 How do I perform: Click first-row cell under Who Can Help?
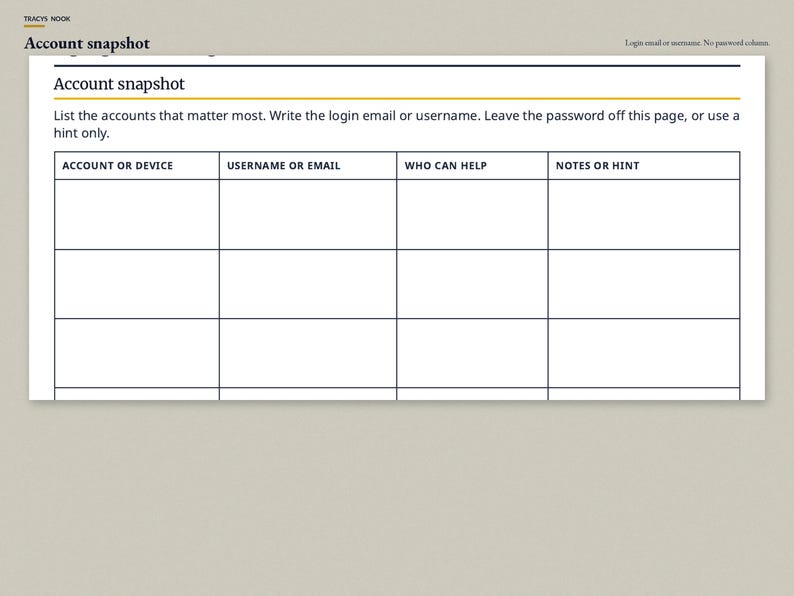tap(472, 215)
